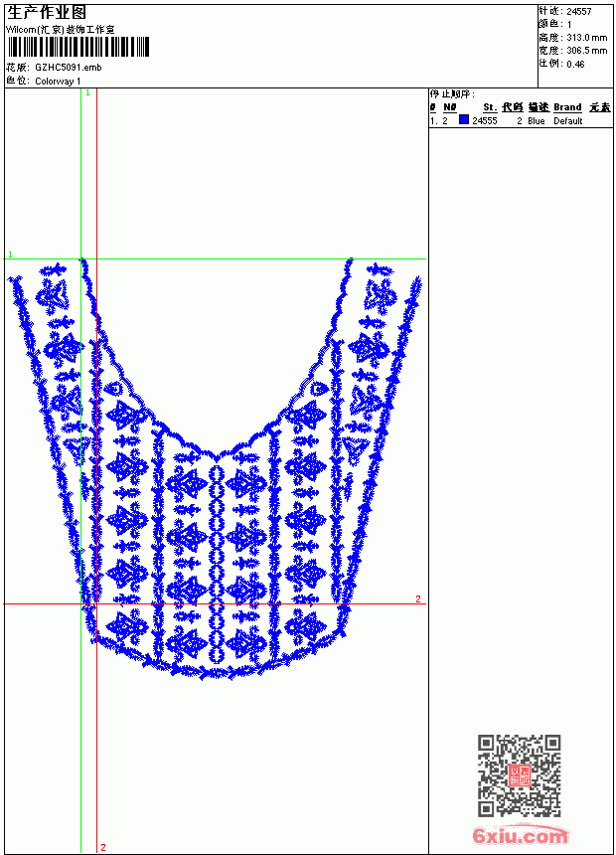Click the red seal stamp inside the QR code

click(520, 775)
